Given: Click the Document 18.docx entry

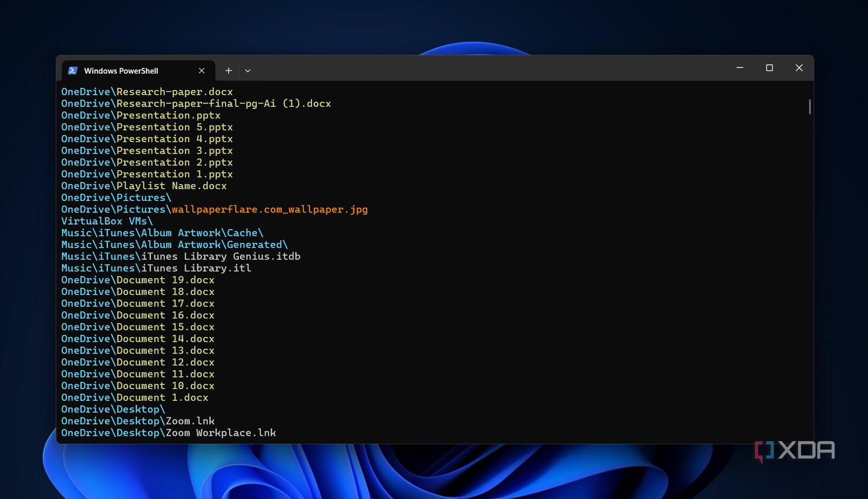Looking at the screenshot, I should pos(138,291).
